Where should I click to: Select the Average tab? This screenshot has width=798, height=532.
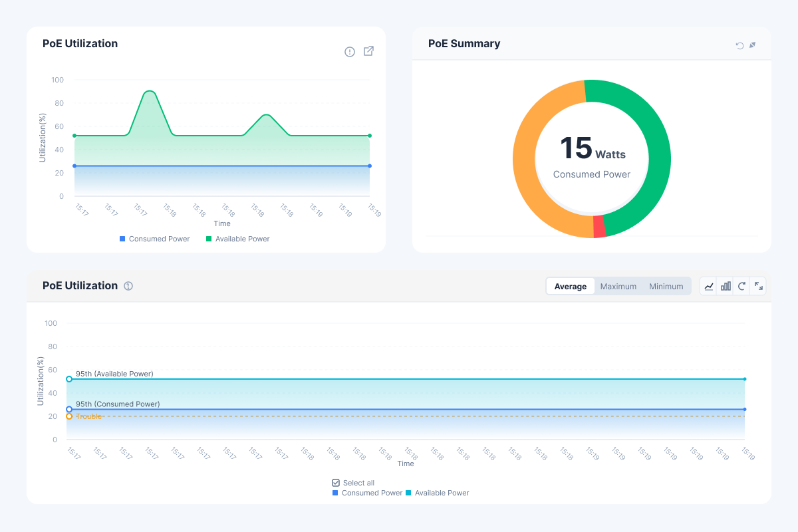(571, 287)
